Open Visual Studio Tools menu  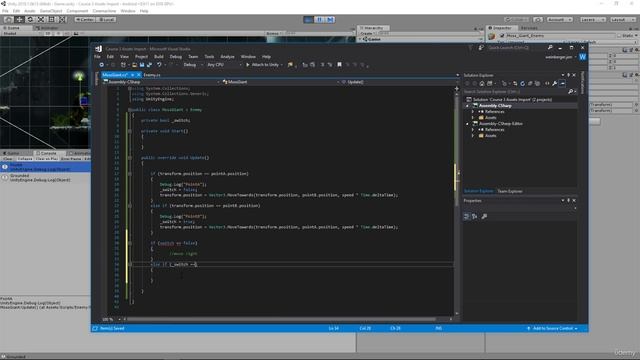(209, 57)
